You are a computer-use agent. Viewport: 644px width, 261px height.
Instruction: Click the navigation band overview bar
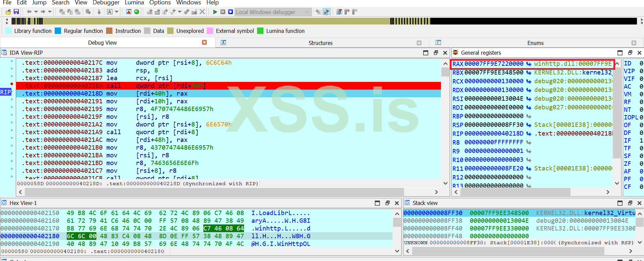324,21
